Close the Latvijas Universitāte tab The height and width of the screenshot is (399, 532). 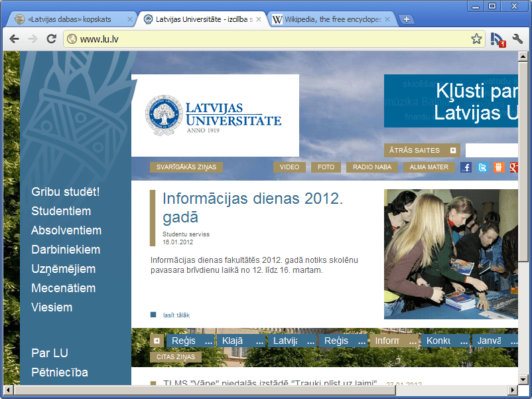click(259, 19)
